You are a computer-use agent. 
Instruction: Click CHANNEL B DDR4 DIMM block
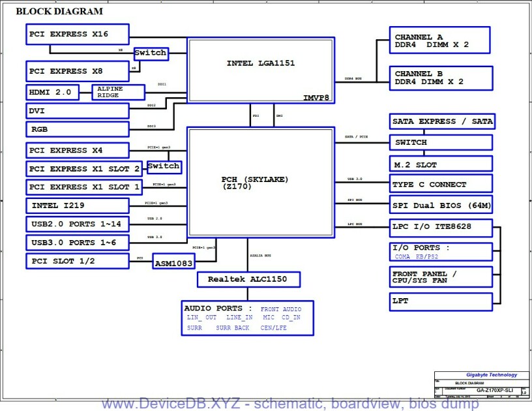point(441,78)
